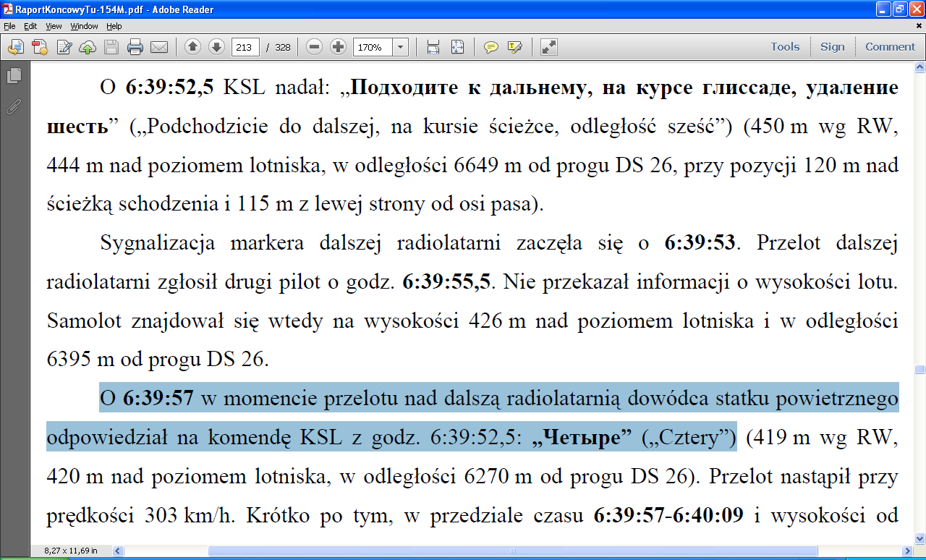Viewport: 926px width, 560px height.
Task: Go to next page with down arrow
Action: tap(216, 47)
